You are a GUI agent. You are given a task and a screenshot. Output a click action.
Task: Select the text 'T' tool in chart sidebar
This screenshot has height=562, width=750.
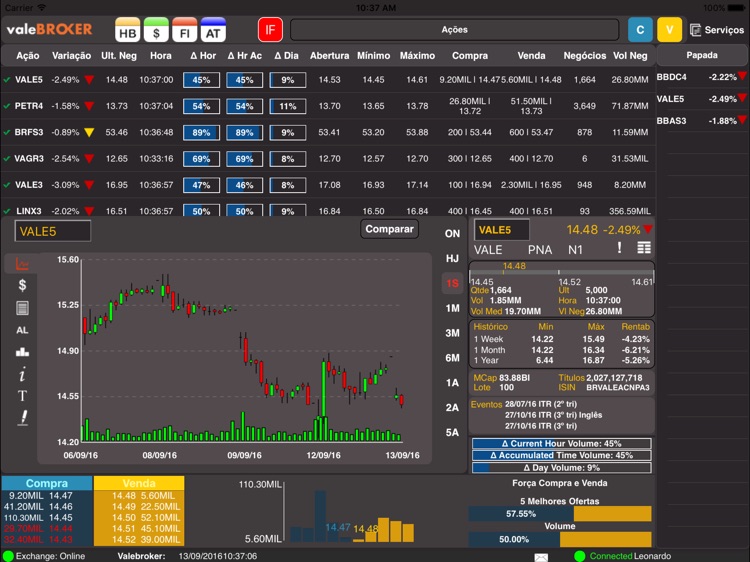point(22,396)
